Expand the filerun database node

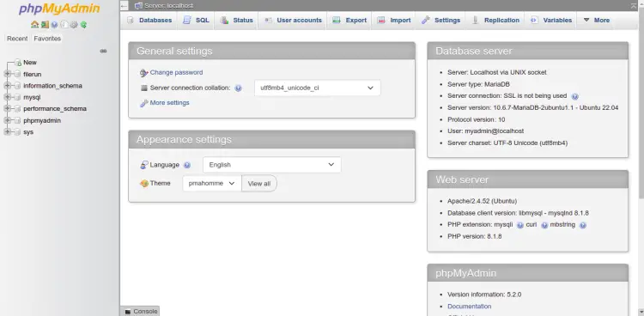[x=7, y=75]
